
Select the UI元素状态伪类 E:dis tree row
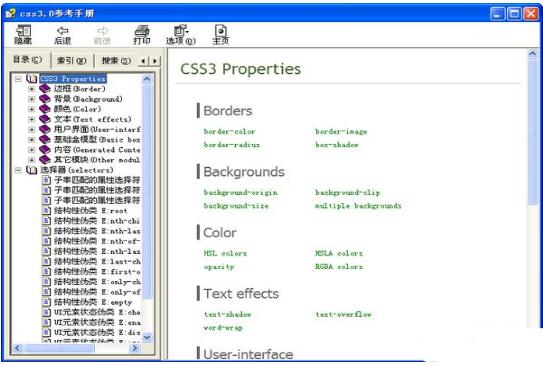[x=91, y=332]
